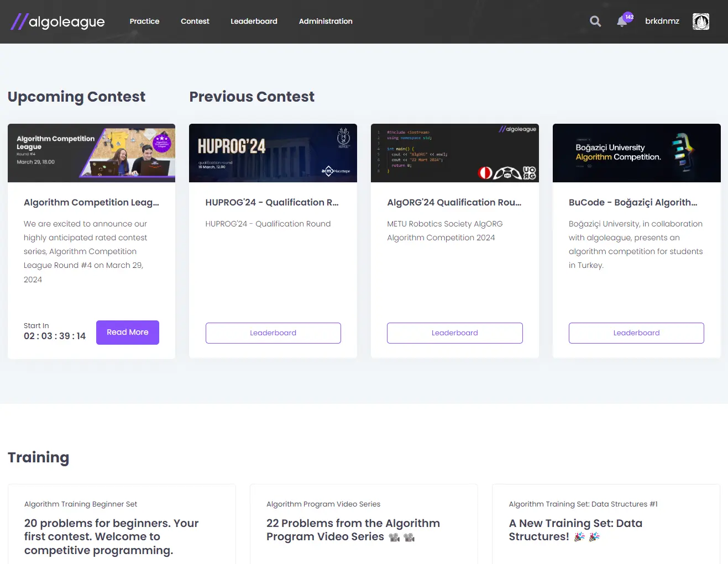Viewport: 728px width, 564px height.
Task: Click the "Upcoming Contest" heading
Action: click(x=76, y=97)
